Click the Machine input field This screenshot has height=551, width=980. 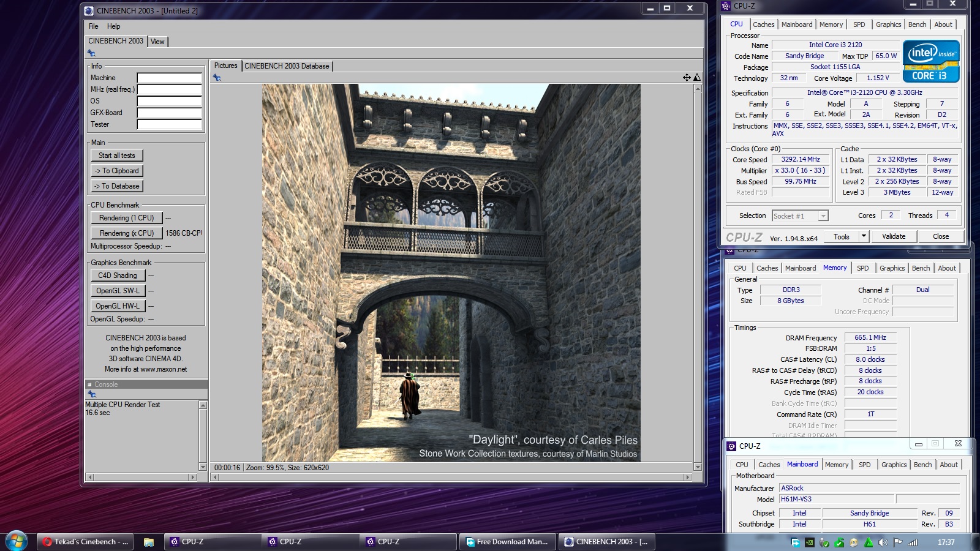click(169, 78)
